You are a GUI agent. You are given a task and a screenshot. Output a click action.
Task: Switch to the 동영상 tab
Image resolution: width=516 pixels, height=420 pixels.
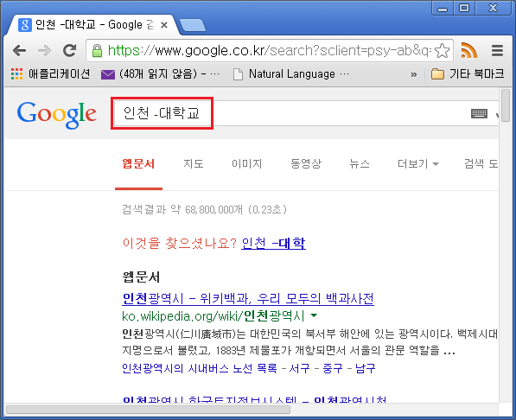[306, 163]
